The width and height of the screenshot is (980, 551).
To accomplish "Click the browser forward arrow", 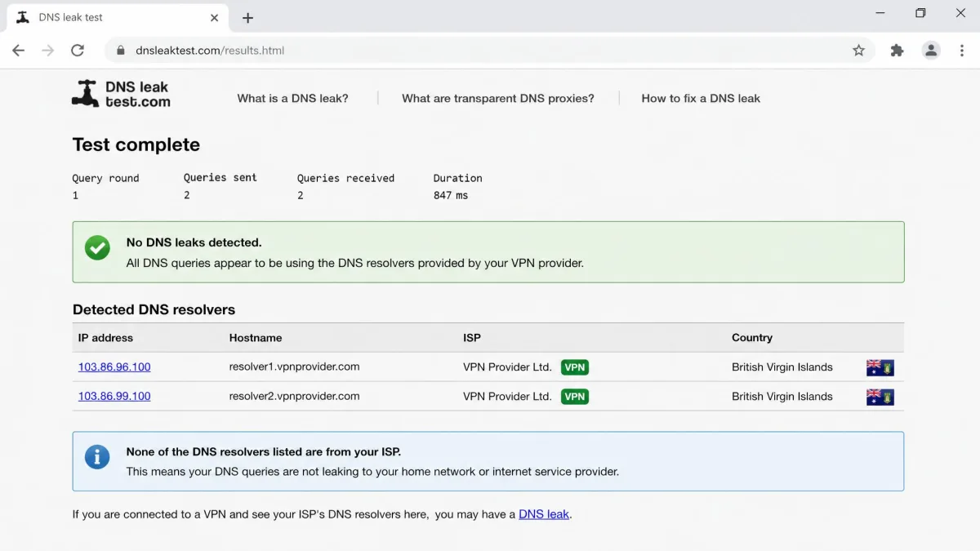I will [x=47, y=51].
